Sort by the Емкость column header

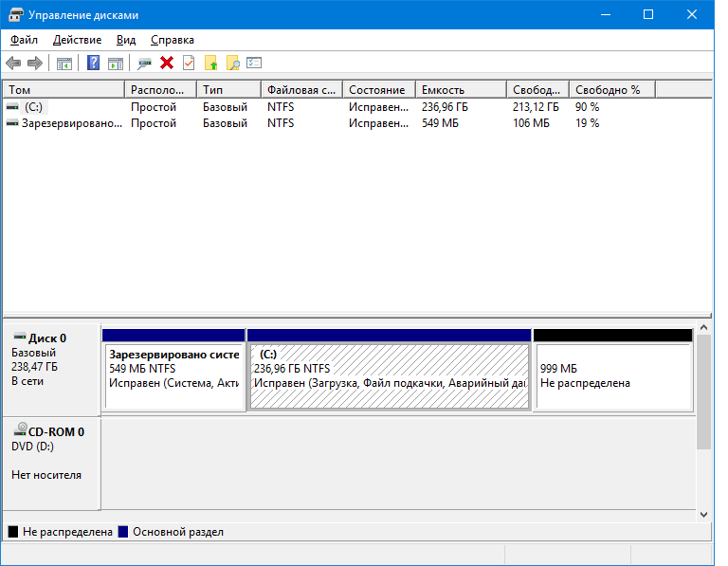click(460, 90)
